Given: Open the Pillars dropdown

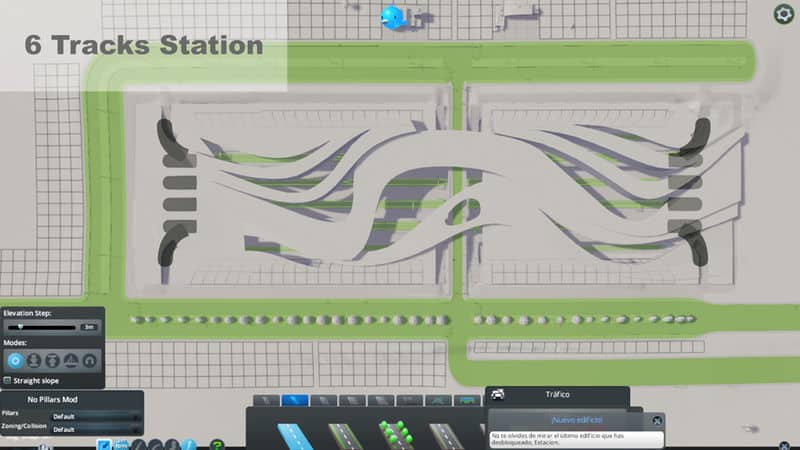Looking at the screenshot, I should pyautogui.click(x=96, y=416).
